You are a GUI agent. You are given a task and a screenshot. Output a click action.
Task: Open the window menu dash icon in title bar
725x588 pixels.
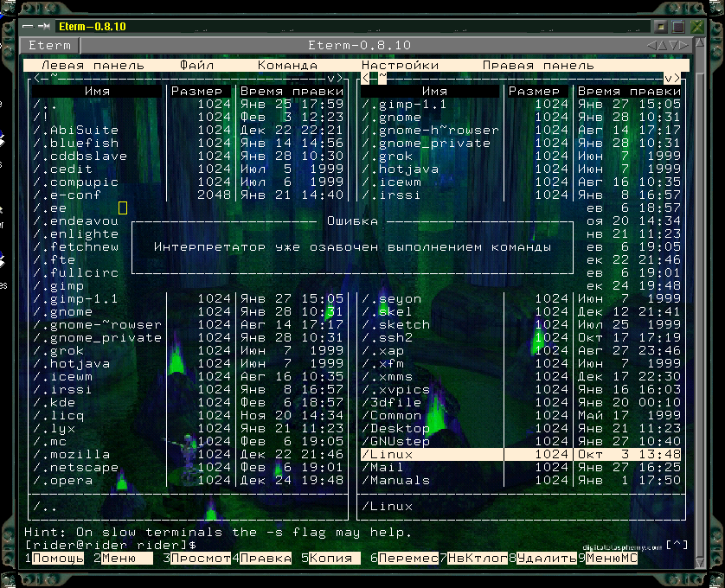tap(28, 26)
